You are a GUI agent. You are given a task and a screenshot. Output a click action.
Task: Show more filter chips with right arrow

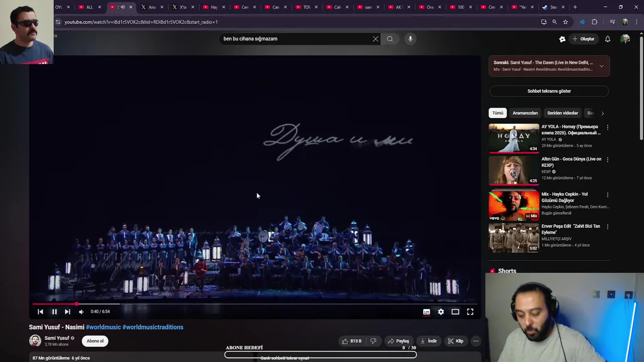click(602, 113)
